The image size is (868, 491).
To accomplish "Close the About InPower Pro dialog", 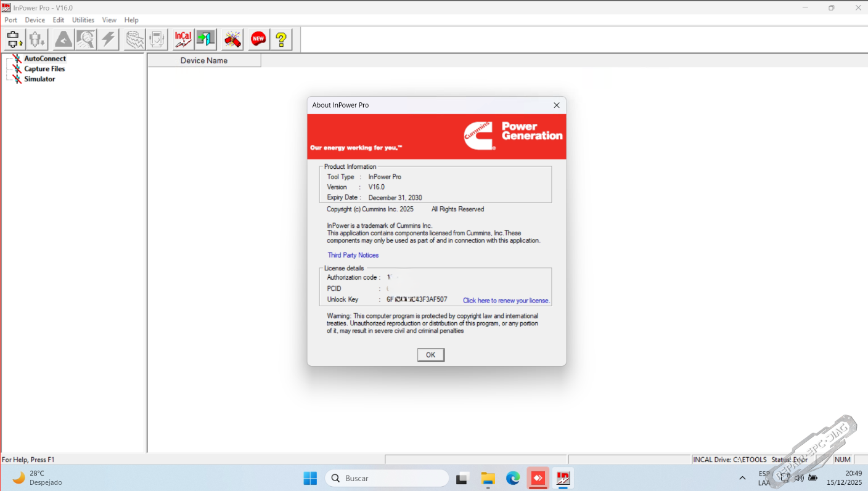I will [x=557, y=105].
